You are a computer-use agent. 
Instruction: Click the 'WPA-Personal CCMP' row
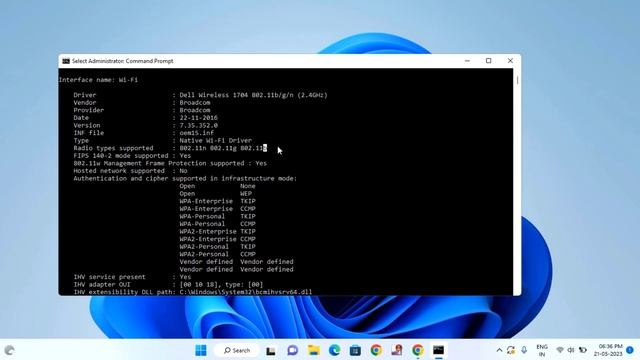pos(217,224)
